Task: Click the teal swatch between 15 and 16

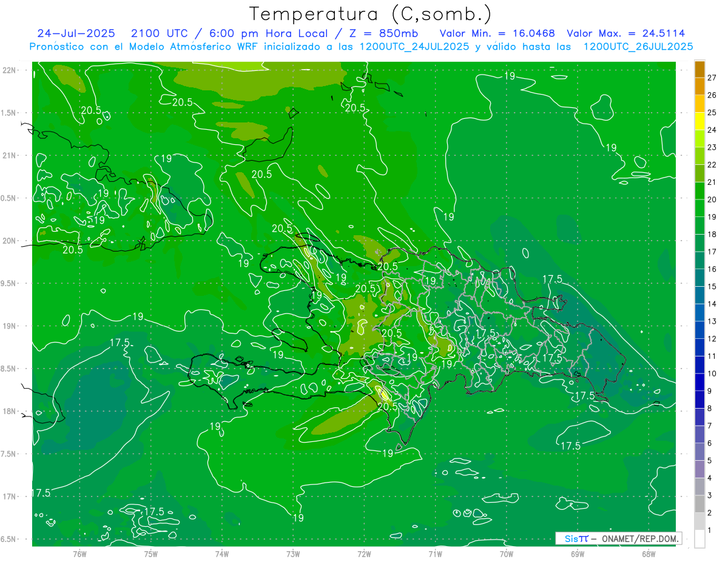Action: [699, 278]
